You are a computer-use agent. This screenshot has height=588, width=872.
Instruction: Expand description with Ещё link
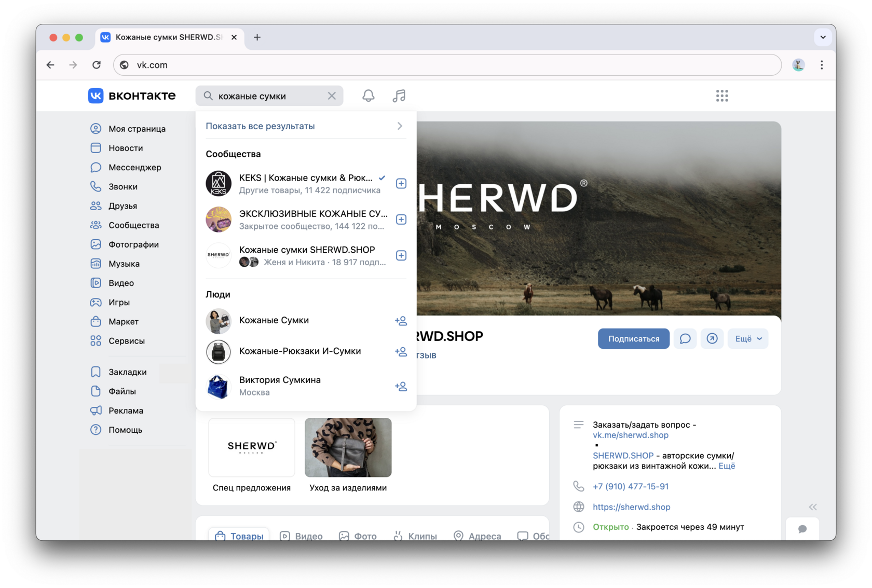(x=726, y=466)
